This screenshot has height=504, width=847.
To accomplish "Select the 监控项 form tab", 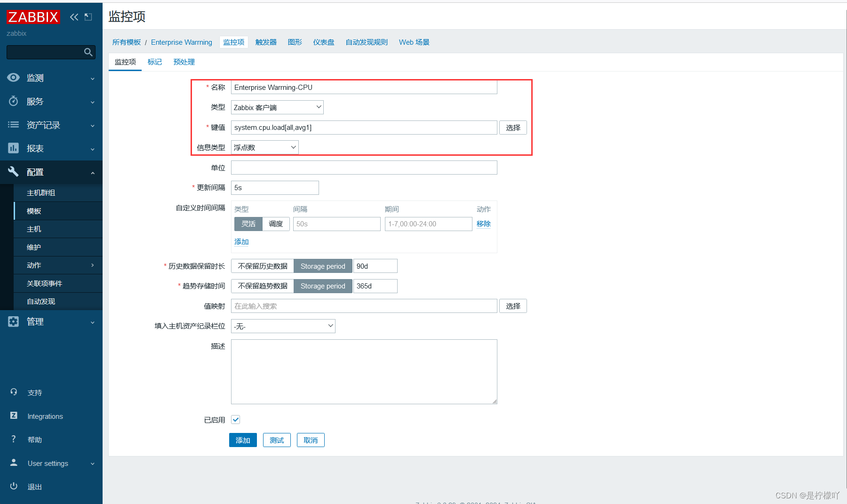I will 125,62.
